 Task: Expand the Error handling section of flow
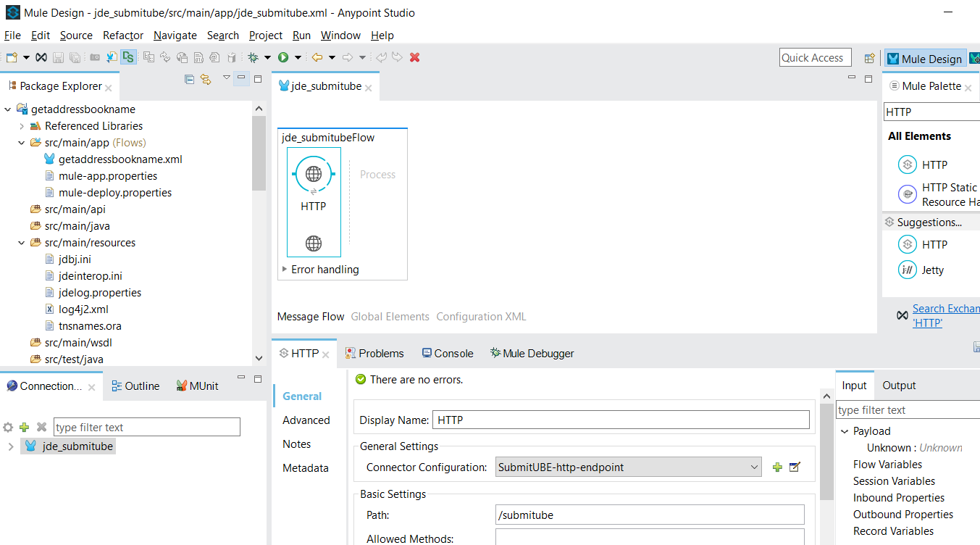click(285, 269)
